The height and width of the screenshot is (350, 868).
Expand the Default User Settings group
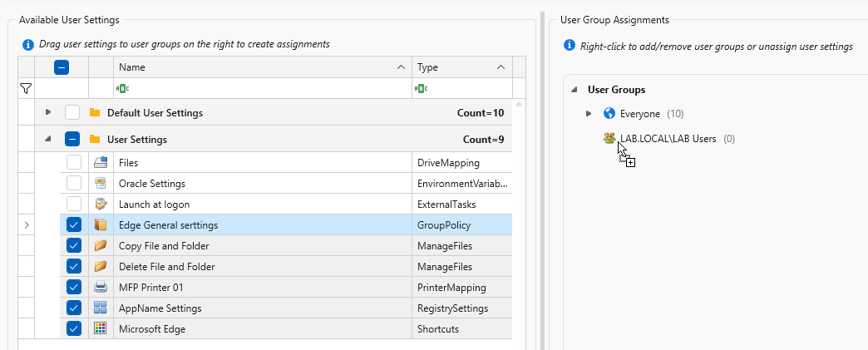pos(48,112)
